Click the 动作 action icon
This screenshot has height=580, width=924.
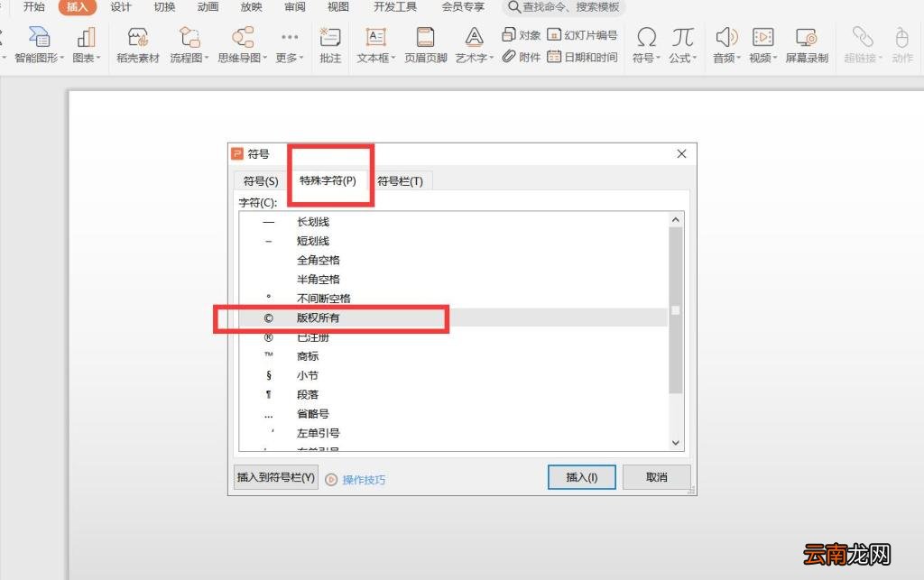click(901, 37)
